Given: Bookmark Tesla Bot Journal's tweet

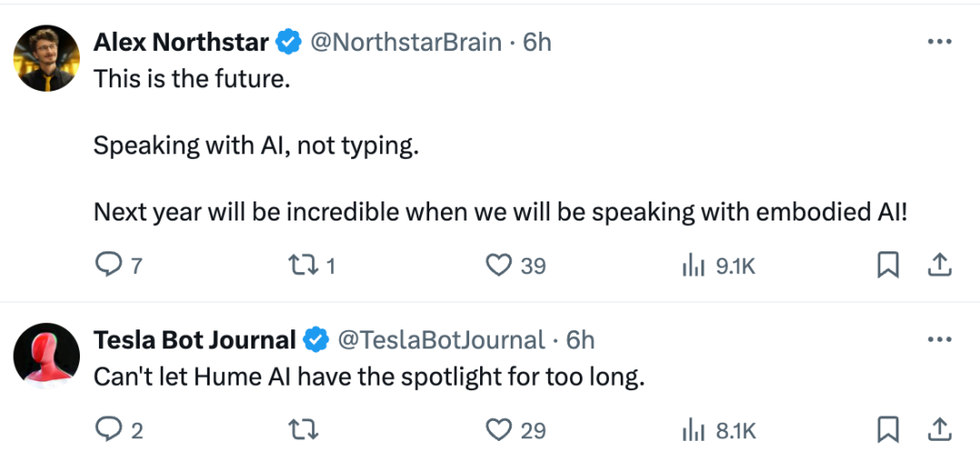Looking at the screenshot, I should [888, 429].
